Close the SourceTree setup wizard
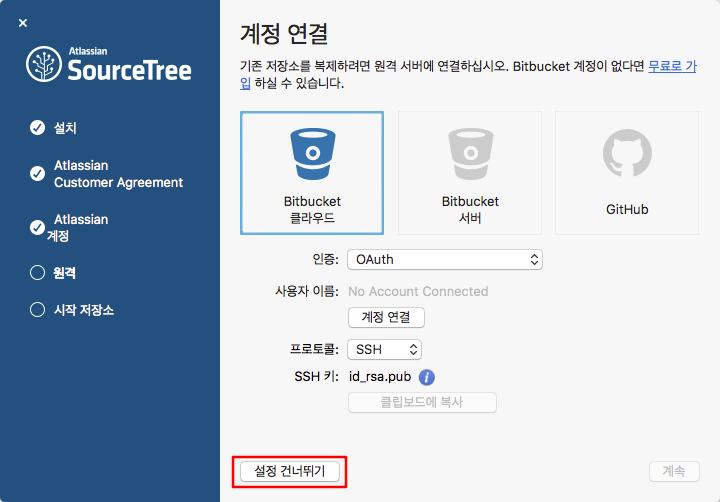The image size is (720, 502). click(x=23, y=23)
